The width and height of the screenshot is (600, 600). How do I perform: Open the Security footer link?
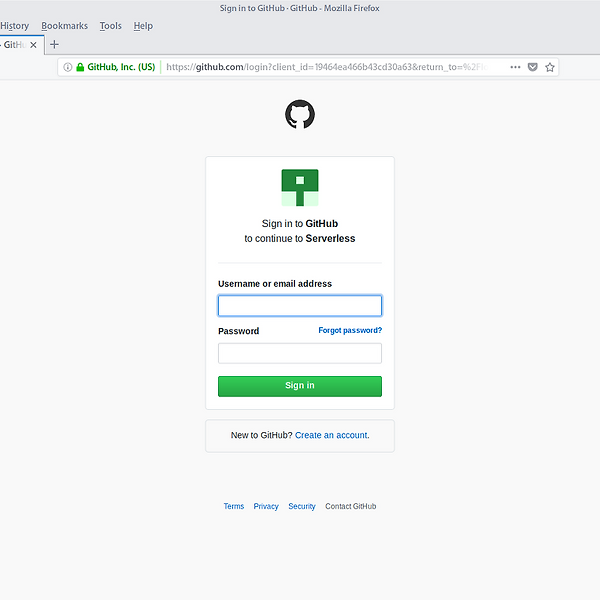click(302, 506)
